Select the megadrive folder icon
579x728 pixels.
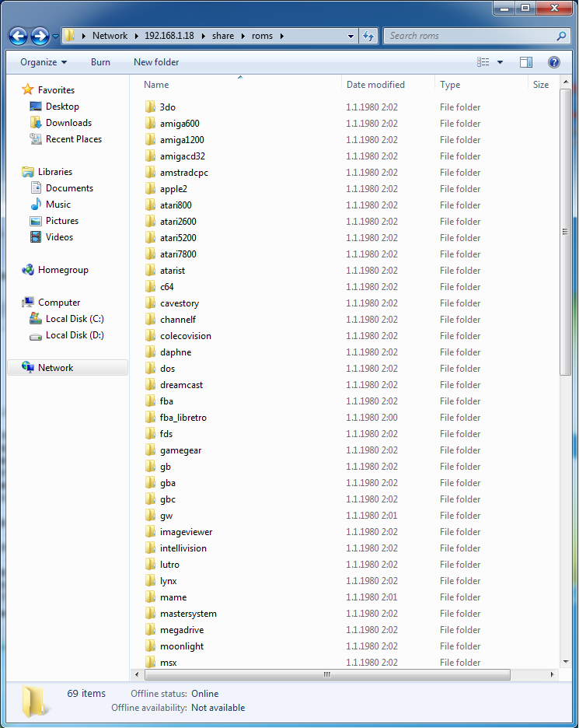[150, 629]
